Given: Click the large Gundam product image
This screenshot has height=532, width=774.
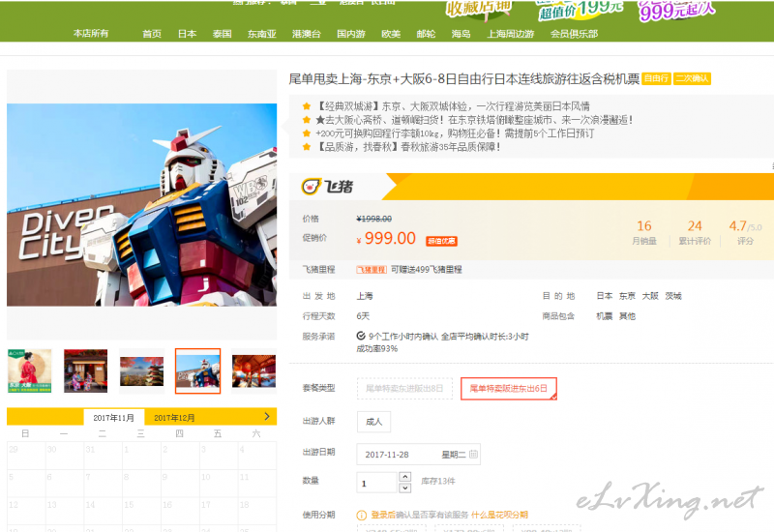Looking at the screenshot, I should tap(141, 205).
